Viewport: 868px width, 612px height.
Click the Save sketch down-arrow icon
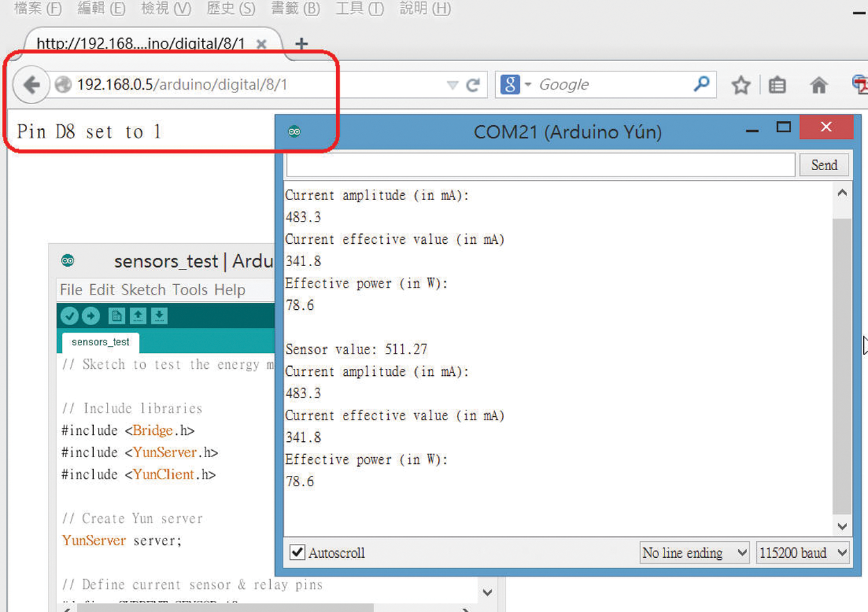coord(159,316)
